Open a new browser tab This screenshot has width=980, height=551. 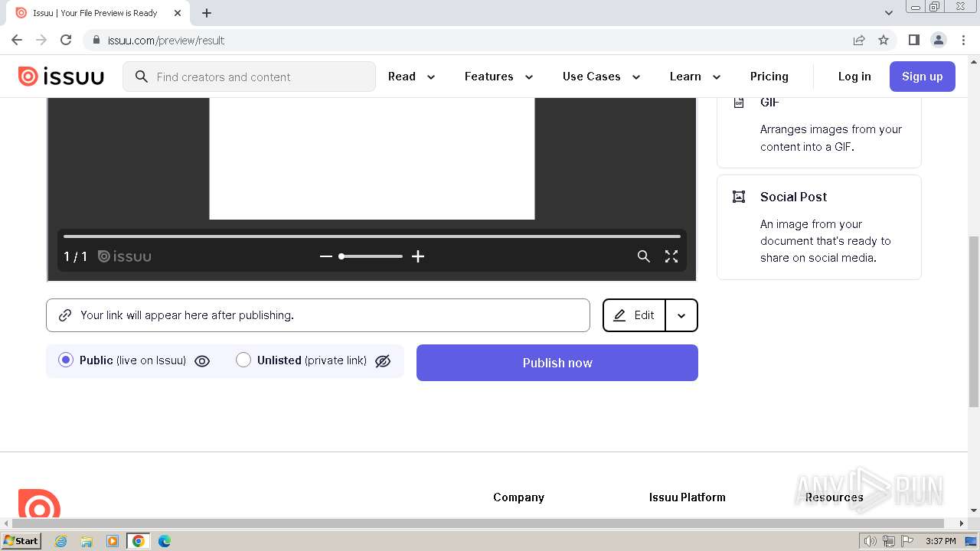pos(207,13)
